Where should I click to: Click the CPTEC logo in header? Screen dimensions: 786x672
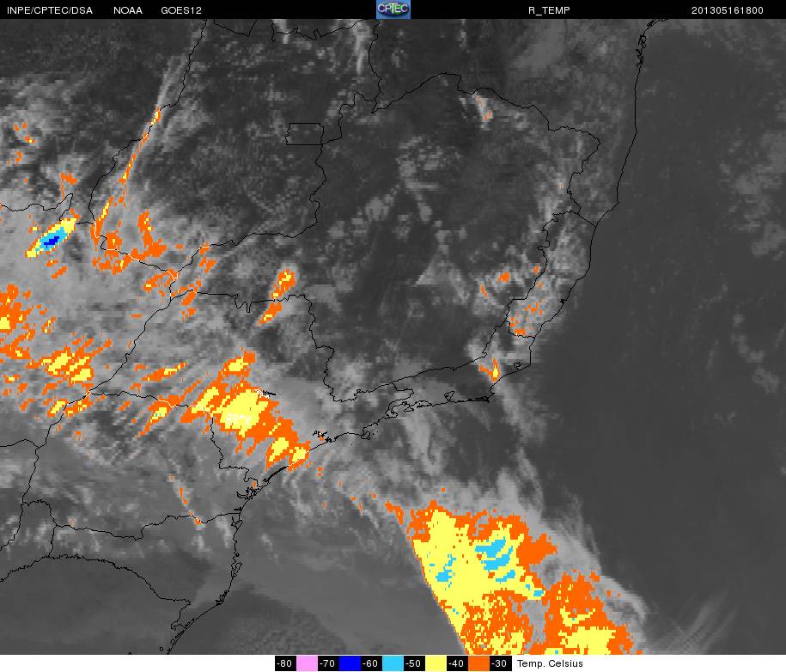[x=393, y=9]
